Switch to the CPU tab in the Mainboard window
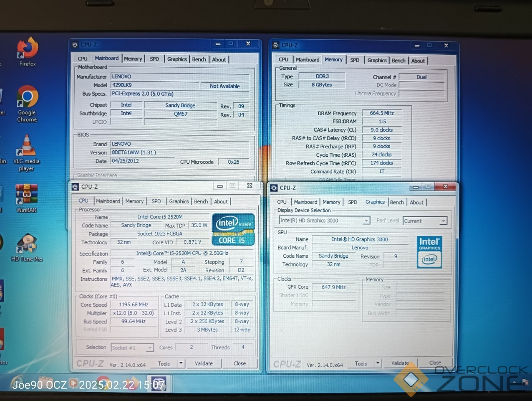The width and height of the screenshot is (532, 401). [x=83, y=59]
